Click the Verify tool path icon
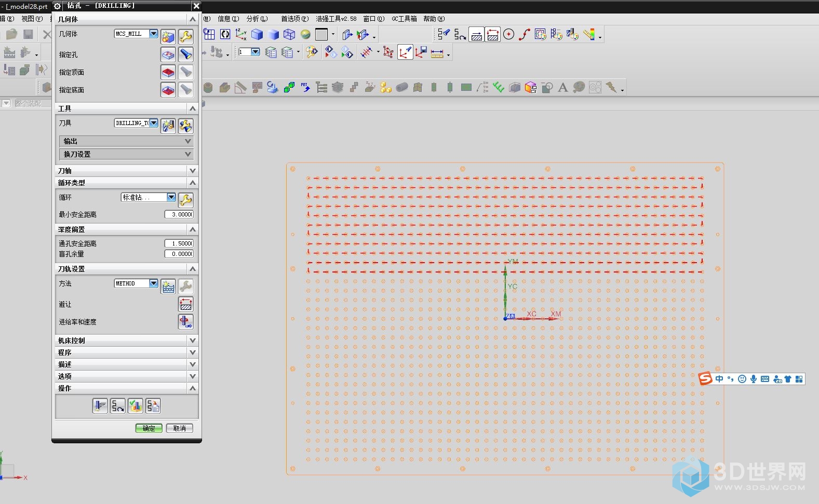 pyautogui.click(x=136, y=406)
